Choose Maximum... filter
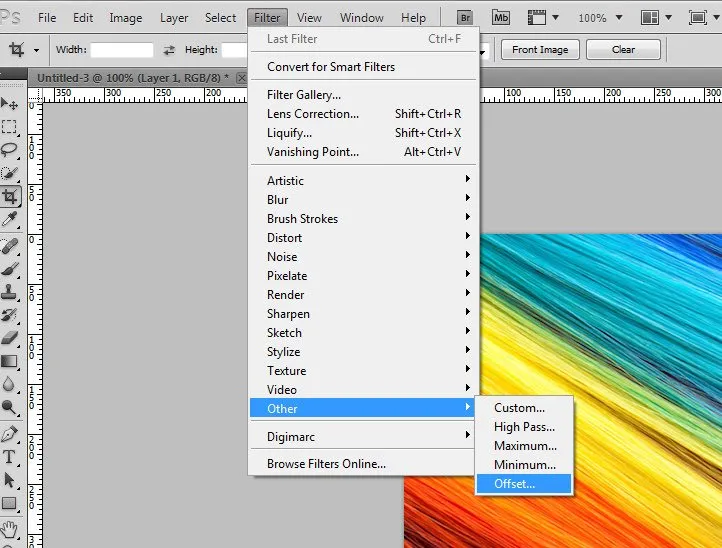 tap(524, 446)
